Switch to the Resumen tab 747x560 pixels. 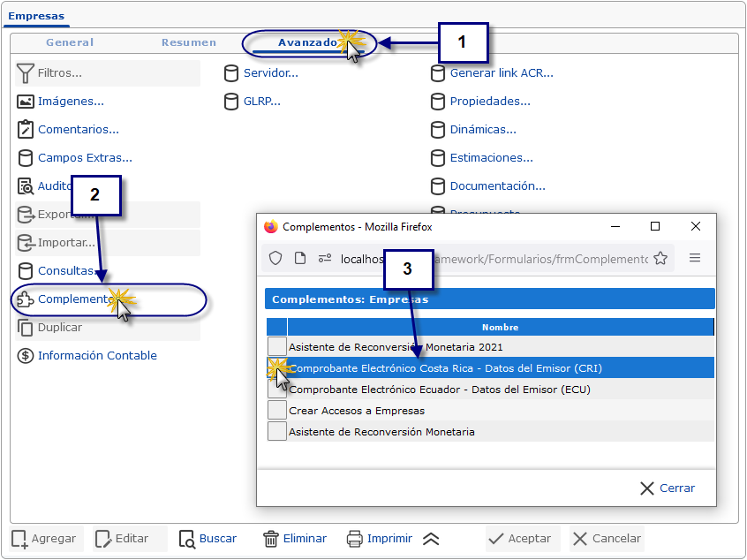[189, 42]
